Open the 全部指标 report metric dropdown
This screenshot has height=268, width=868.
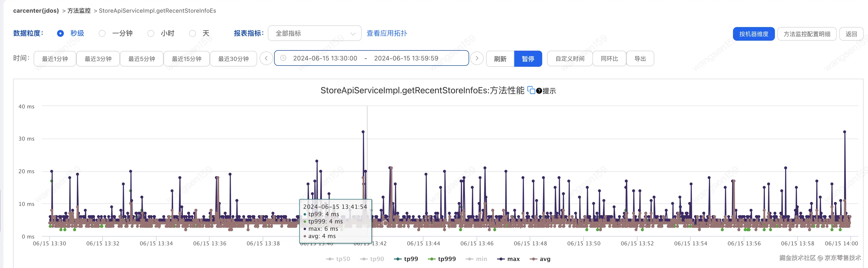pos(314,33)
